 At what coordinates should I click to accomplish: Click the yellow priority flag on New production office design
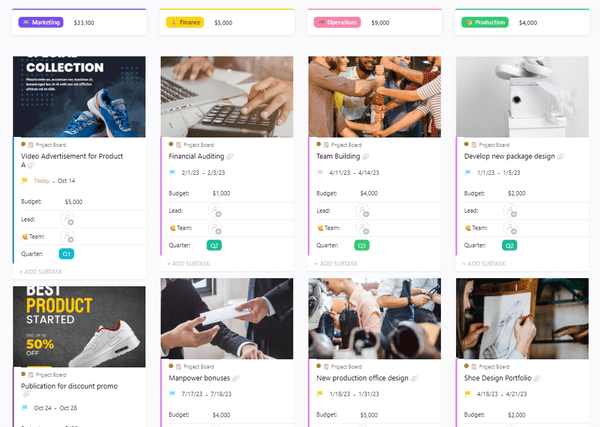tap(320, 394)
